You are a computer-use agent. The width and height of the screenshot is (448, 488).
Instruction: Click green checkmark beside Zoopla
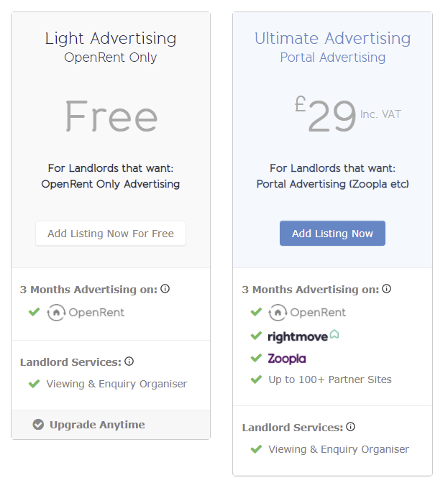click(x=256, y=358)
